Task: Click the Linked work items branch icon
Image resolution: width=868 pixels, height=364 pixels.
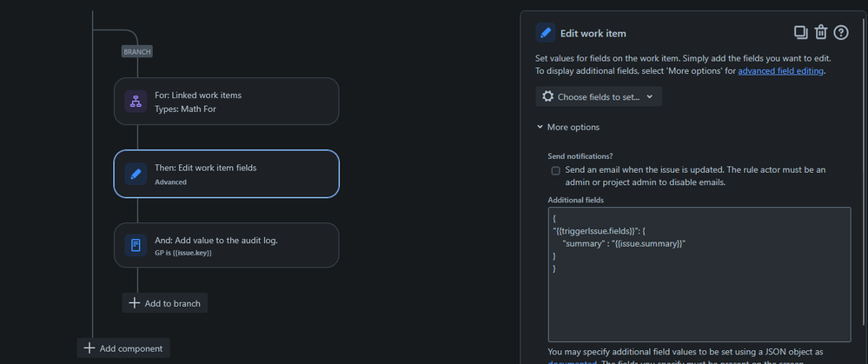Action: pos(136,102)
